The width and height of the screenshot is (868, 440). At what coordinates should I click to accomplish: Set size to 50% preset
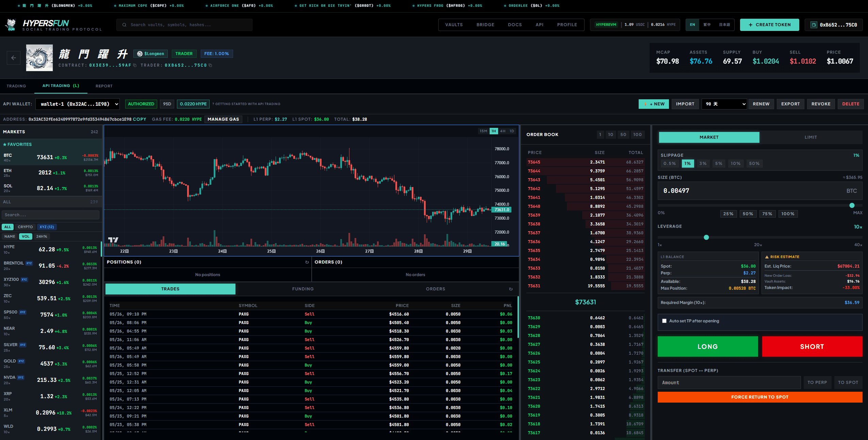click(748, 214)
